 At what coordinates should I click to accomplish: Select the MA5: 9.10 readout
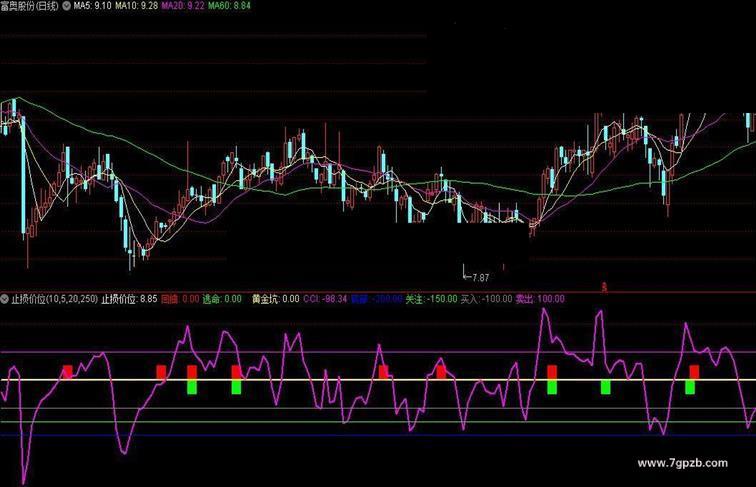(92, 6)
